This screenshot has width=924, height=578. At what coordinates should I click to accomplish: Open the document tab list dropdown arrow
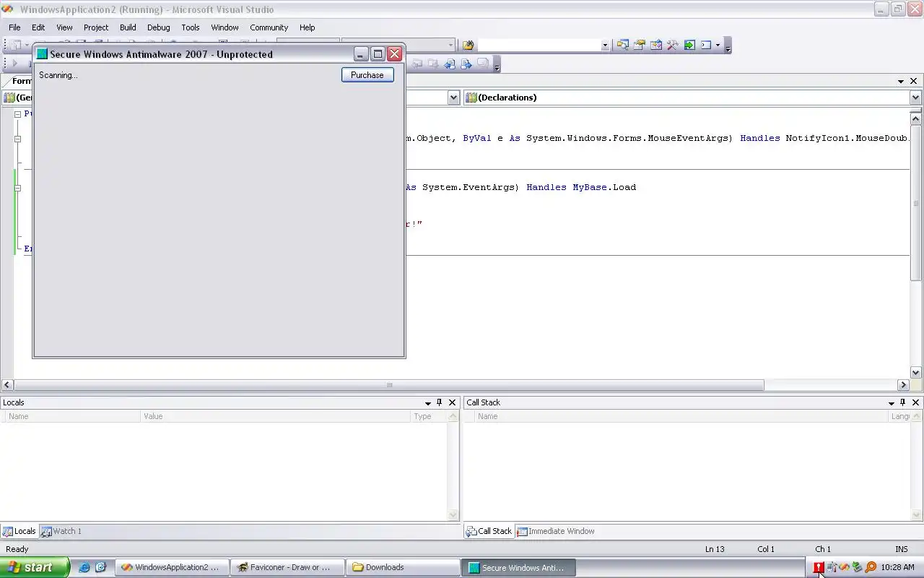point(901,81)
